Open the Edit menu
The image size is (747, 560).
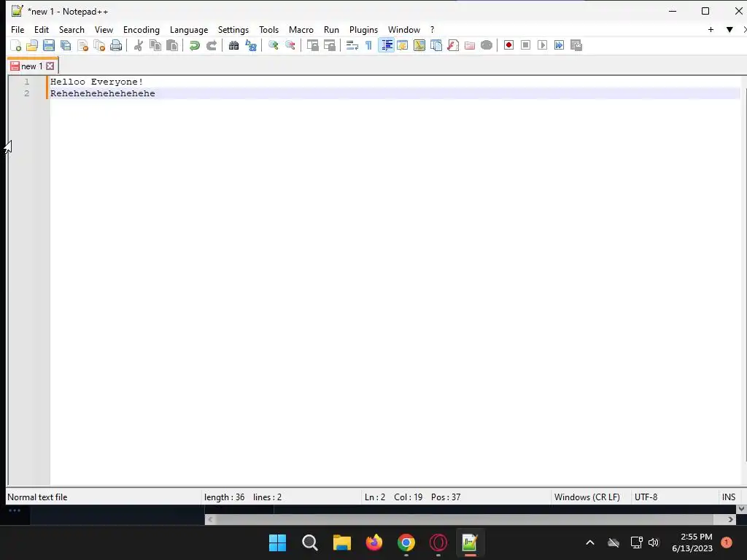tap(42, 29)
